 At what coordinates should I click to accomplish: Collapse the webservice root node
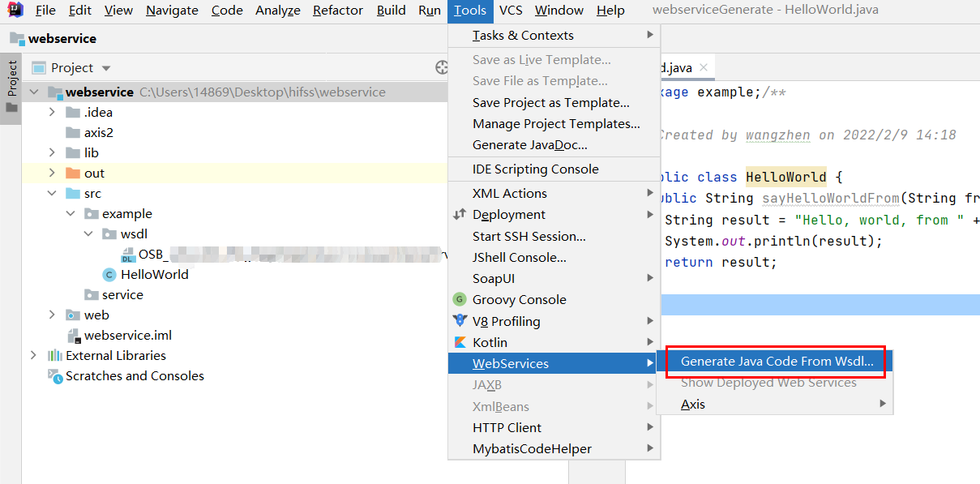tap(34, 92)
